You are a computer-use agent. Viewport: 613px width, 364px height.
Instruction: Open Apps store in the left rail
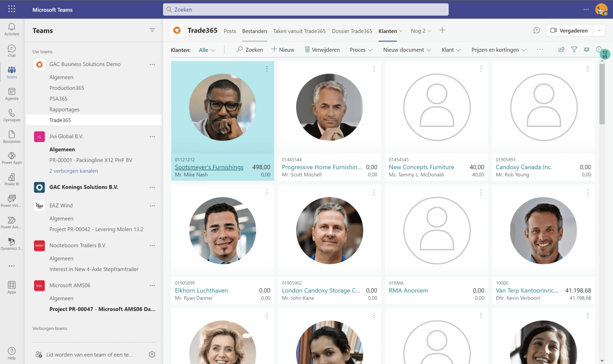12,287
